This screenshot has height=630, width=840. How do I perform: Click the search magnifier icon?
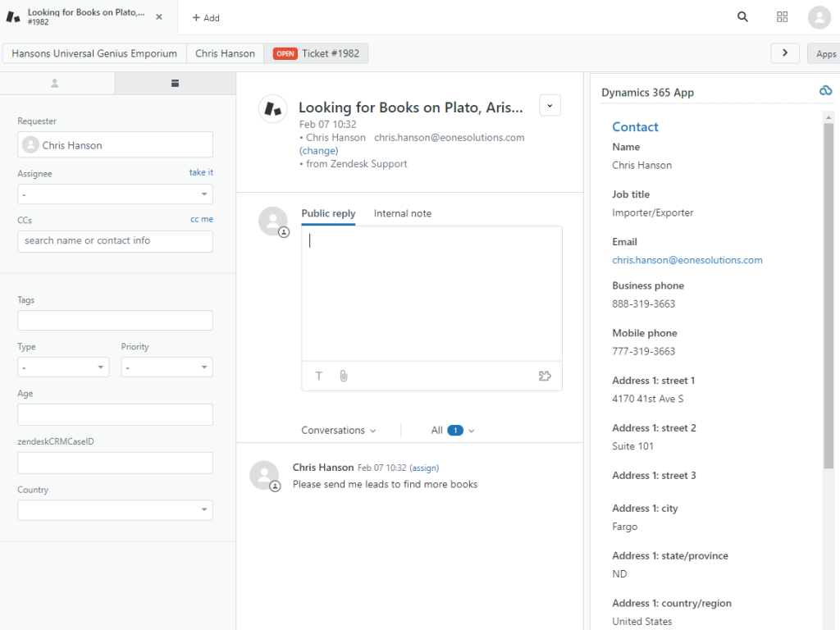point(742,17)
